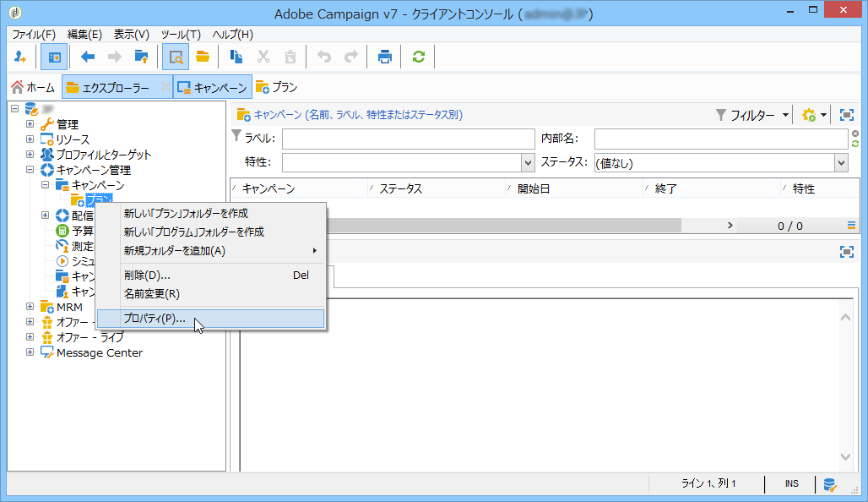Click the print icon
The width and height of the screenshot is (868, 502).
[x=385, y=57]
